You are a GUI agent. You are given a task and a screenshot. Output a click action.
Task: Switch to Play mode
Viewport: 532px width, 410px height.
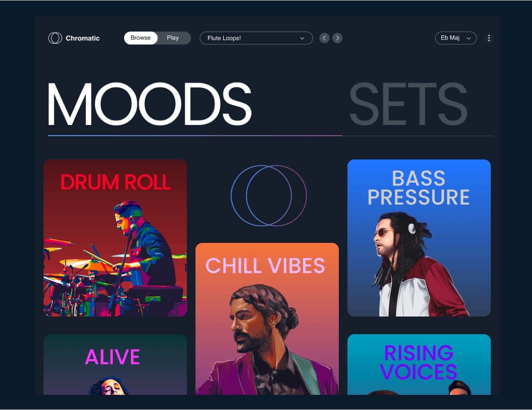click(x=173, y=38)
